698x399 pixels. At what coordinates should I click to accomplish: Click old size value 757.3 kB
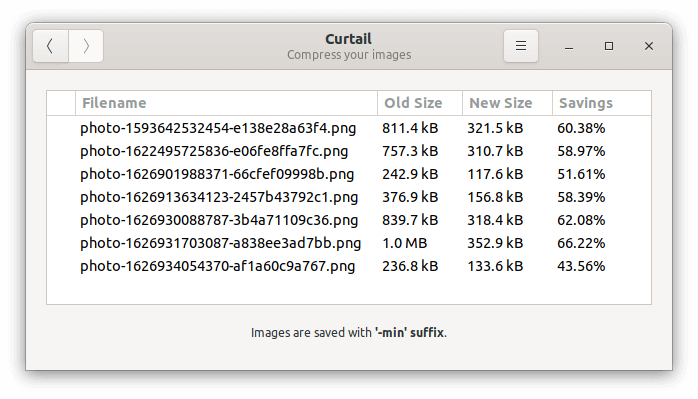(x=410, y=151)
